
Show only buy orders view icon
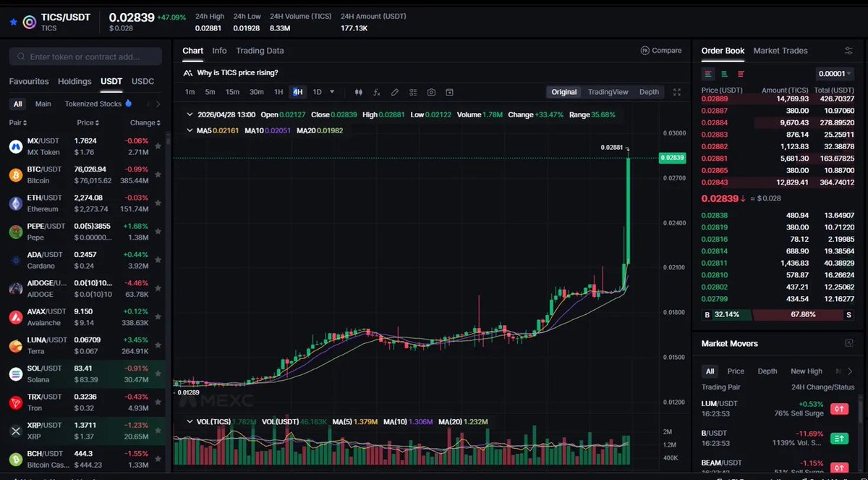[724, 74]
